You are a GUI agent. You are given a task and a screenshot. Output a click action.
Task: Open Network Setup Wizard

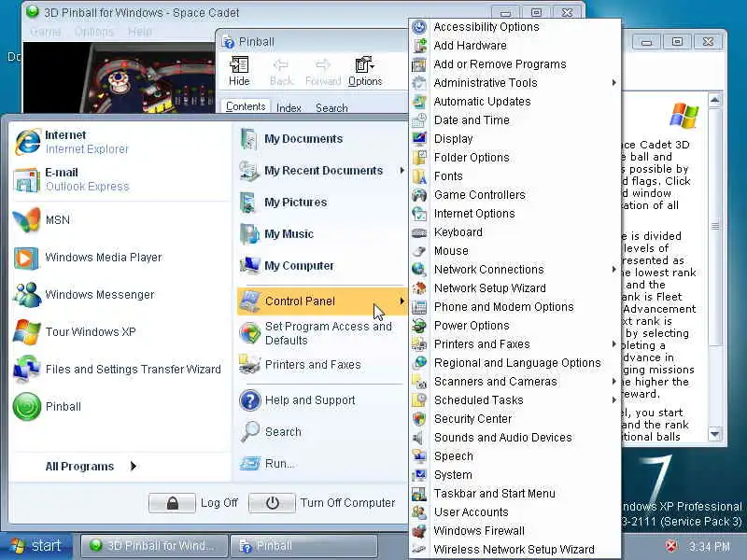(x=515, y=288)
